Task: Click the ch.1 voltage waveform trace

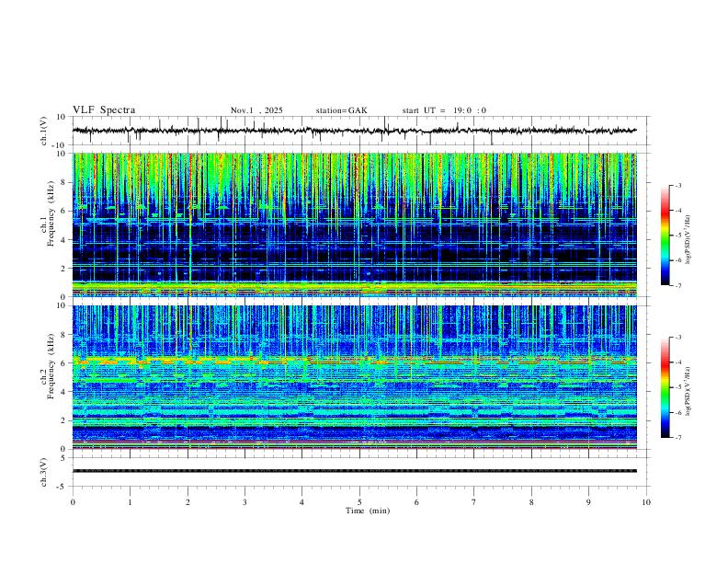Action: click(354, 131)
